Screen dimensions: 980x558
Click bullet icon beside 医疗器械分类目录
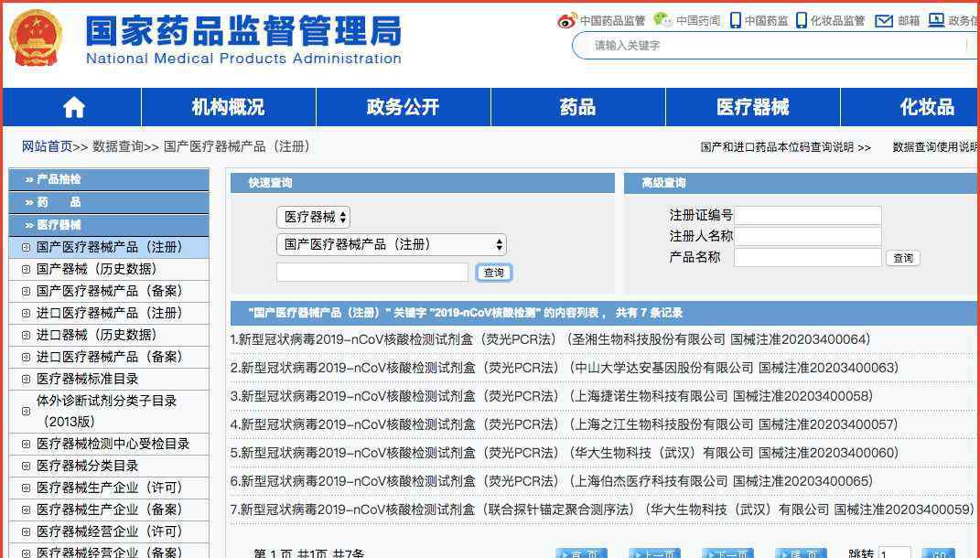(x=26, y=467)
